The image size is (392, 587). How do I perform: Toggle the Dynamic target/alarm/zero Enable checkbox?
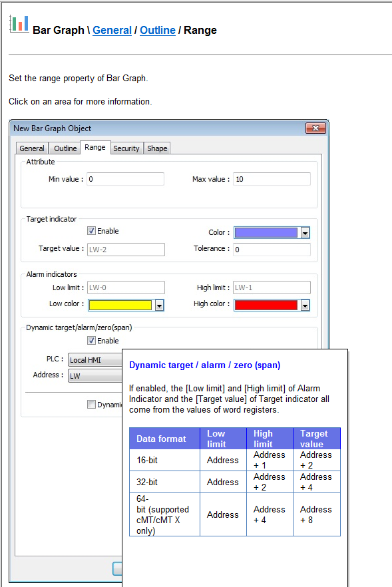(91, 340)
